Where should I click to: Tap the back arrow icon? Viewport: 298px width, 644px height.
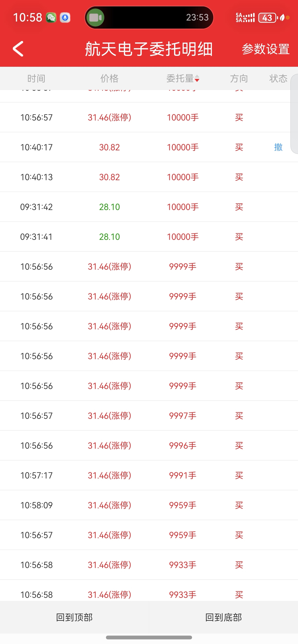[x=18, y=49]
